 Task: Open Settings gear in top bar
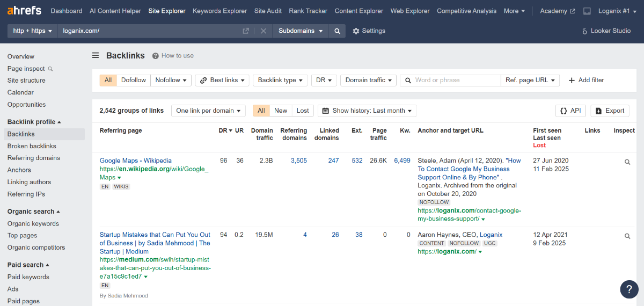pos(369,31)
